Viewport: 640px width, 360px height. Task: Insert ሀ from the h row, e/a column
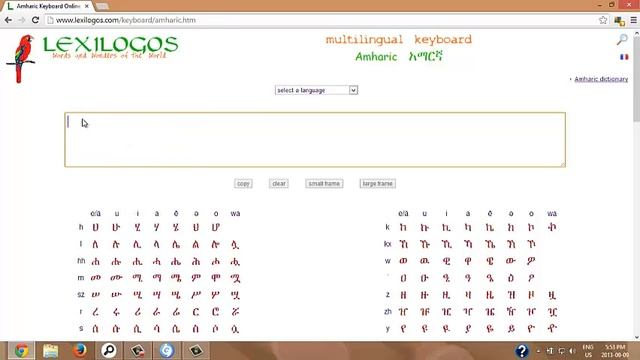point(96,227)
